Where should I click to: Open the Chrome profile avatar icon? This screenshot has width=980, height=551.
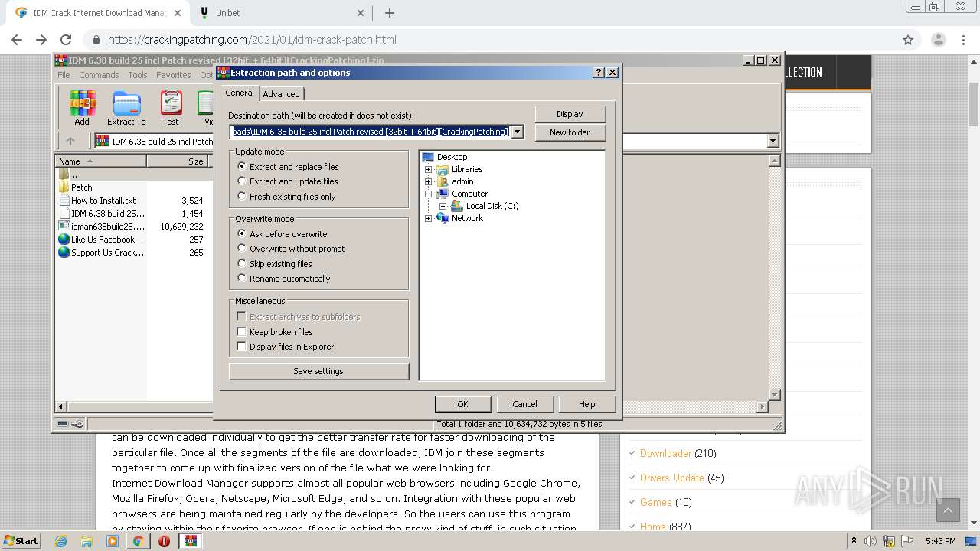pos(939,40)
